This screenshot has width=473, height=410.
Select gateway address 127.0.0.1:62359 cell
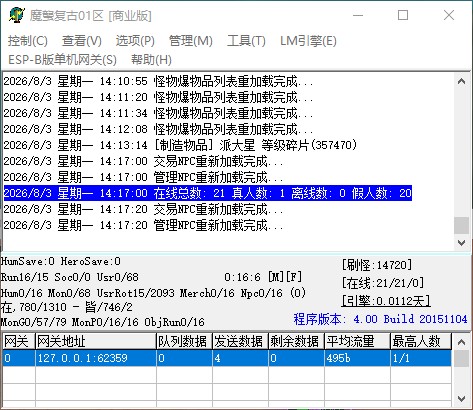coord(96,358)
